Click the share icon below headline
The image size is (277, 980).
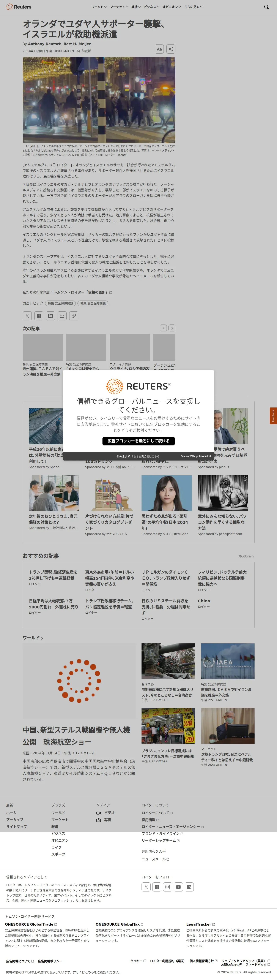[x=171, y=49]
